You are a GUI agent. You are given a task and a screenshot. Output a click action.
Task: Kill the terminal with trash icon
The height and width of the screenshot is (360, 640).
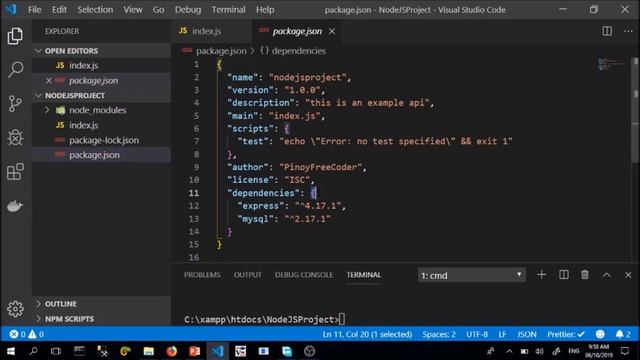(585, 275)
